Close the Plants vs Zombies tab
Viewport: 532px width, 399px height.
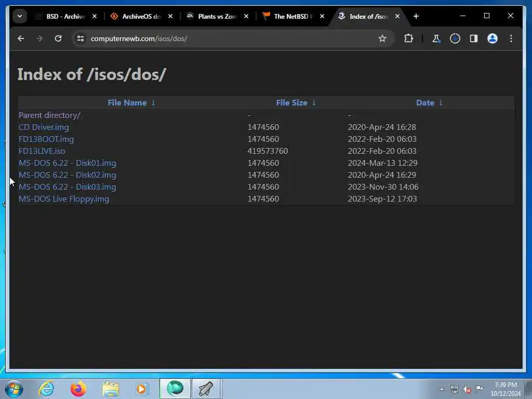click(246, 16)
